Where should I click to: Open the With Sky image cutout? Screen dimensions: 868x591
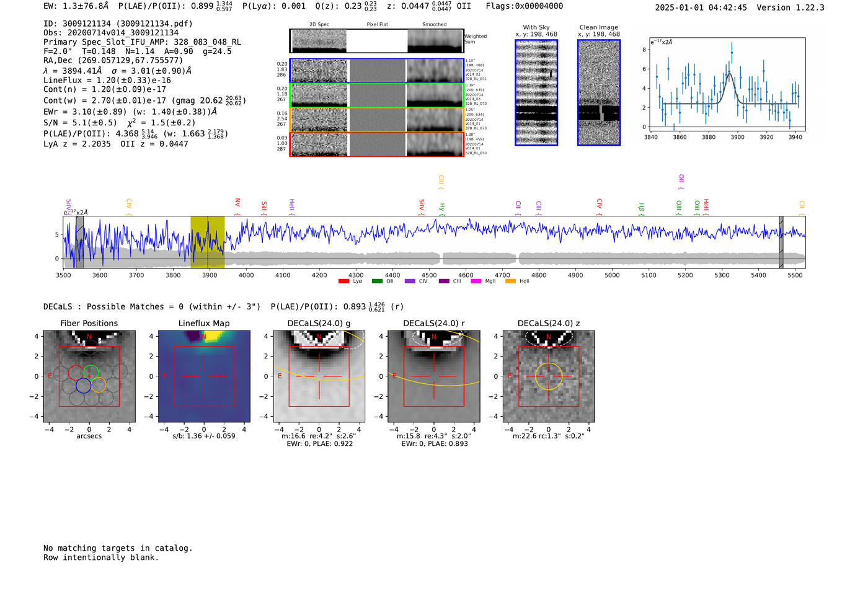click(x=536, y=92)
